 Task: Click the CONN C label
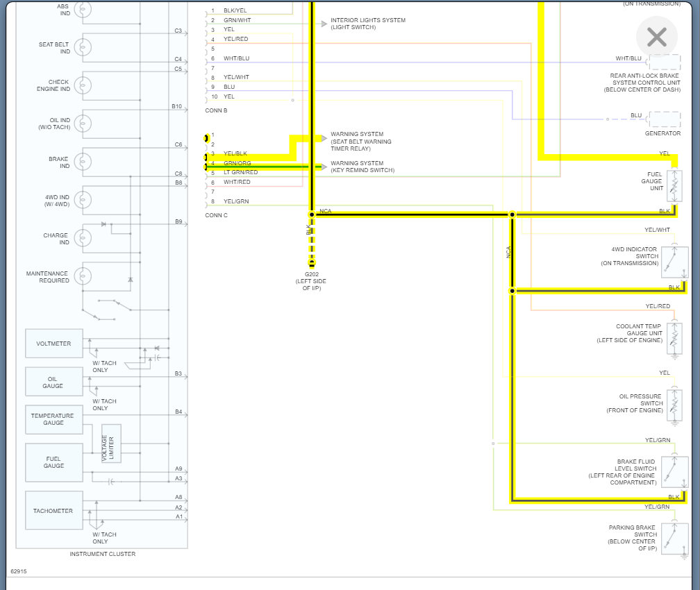[216, 215]
